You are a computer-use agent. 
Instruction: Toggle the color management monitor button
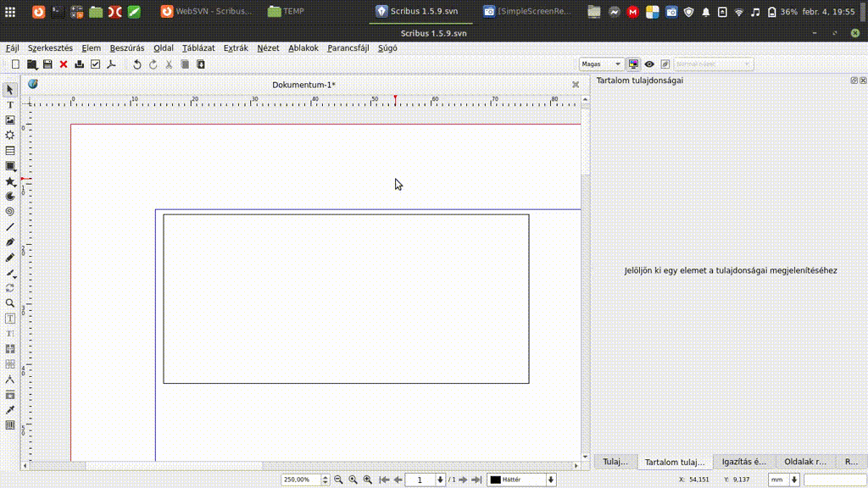[x=633, y=64]
